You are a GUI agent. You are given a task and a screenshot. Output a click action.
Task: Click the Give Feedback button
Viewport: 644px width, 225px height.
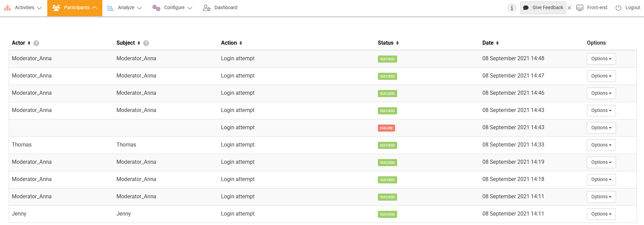click(543, 8)
